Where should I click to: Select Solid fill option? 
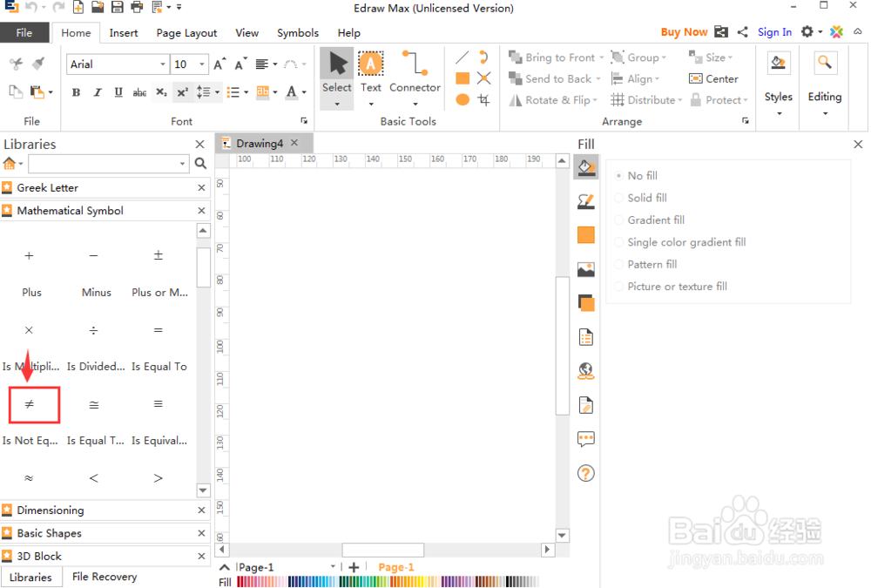pyautogui.click(x=641, y=198)
